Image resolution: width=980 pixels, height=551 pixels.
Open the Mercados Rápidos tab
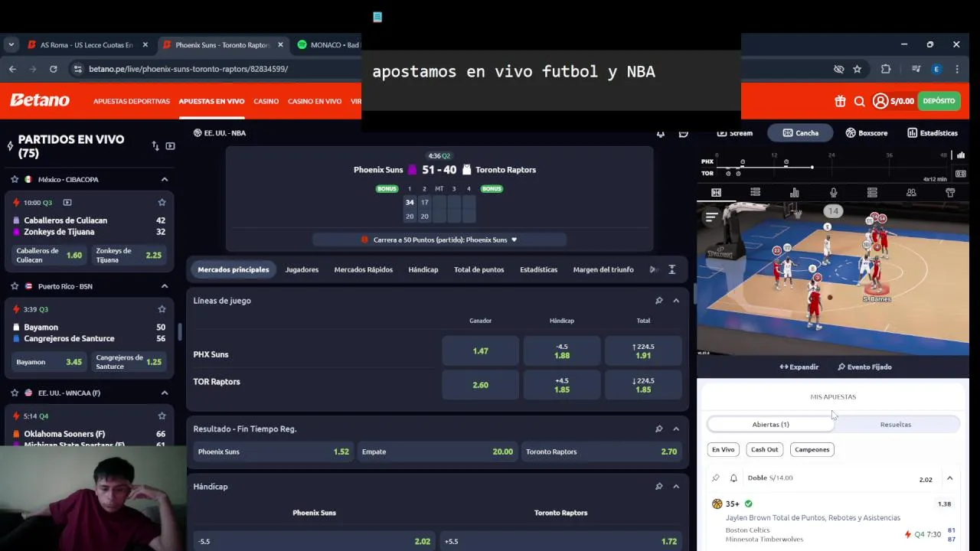coord(363,269)
